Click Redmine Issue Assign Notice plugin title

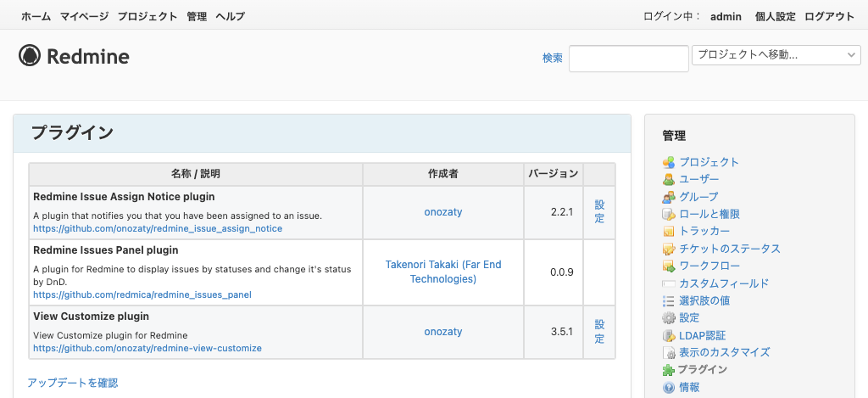(x=124, y=197)
